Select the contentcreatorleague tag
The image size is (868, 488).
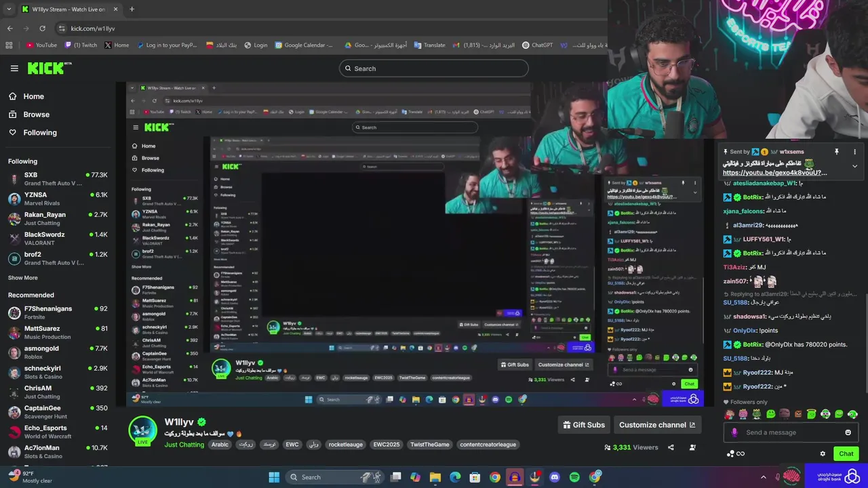[488, 445]
